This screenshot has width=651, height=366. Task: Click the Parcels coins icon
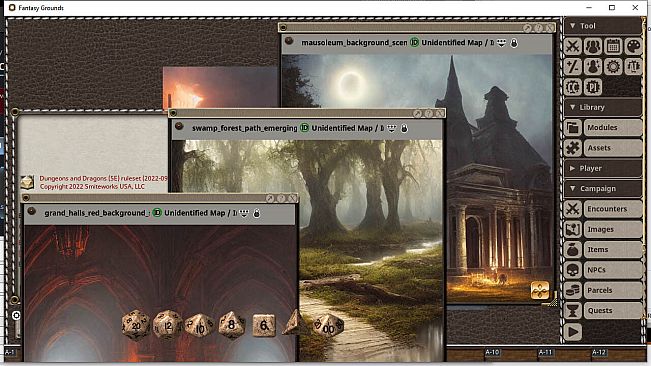point(573,290)
